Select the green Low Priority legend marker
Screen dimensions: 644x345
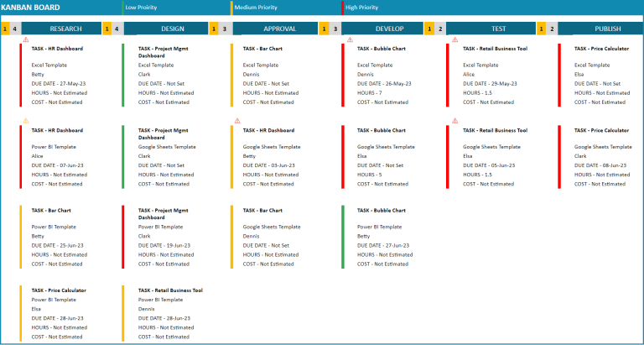point(122,8)
